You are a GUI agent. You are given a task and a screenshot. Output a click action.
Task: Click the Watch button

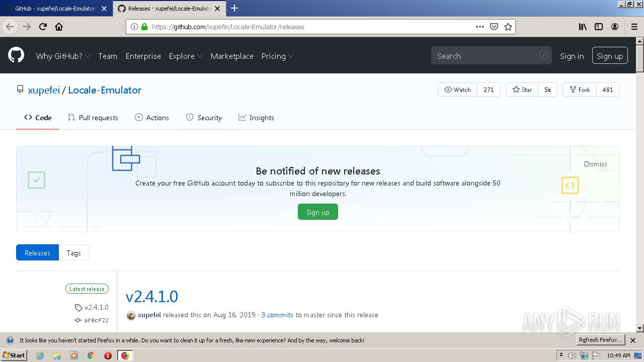click(457, 89)
